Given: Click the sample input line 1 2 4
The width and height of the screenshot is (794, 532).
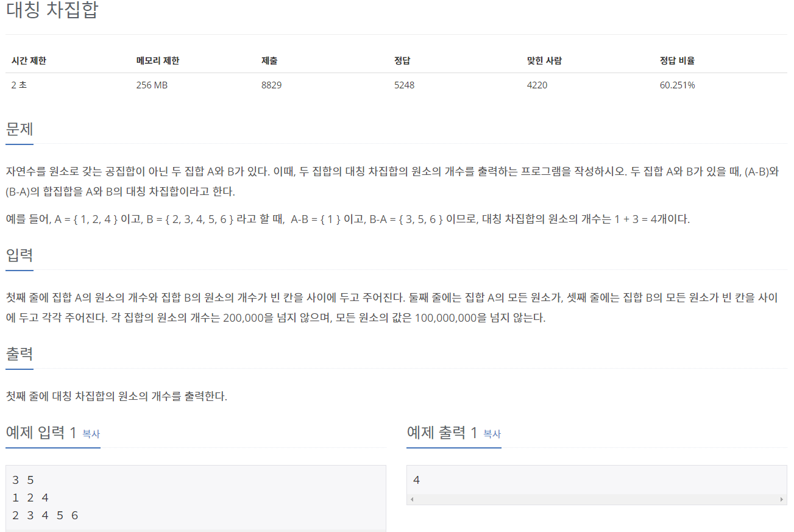Looking at the screenshot, I should 30,498.
